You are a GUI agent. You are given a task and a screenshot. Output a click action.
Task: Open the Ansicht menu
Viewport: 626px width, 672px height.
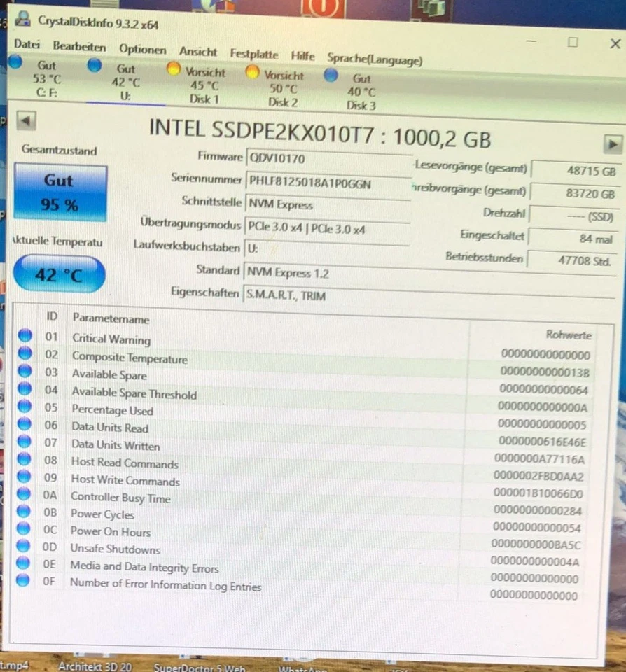(x=198, y=51)
